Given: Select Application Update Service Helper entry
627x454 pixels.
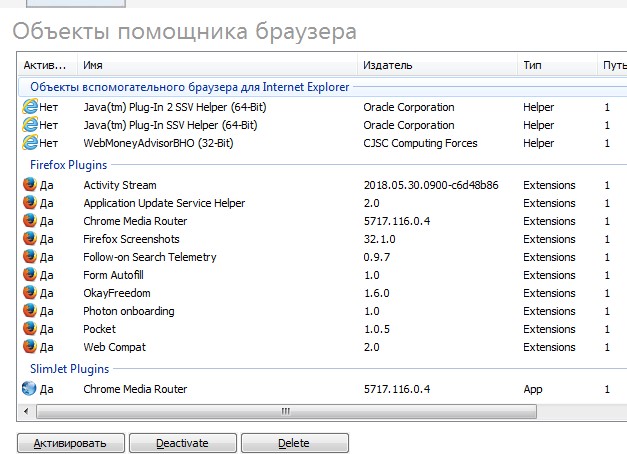Looking at the screenshot, I should [x=164, y=203].
